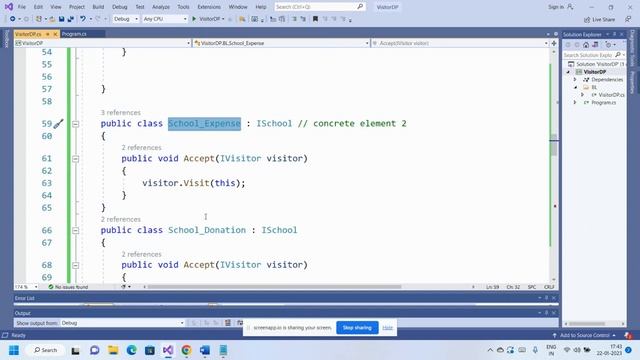The image size is (640, 360).
Task: Open the Show output from Debug dropdown
Action: click(122, 323)
